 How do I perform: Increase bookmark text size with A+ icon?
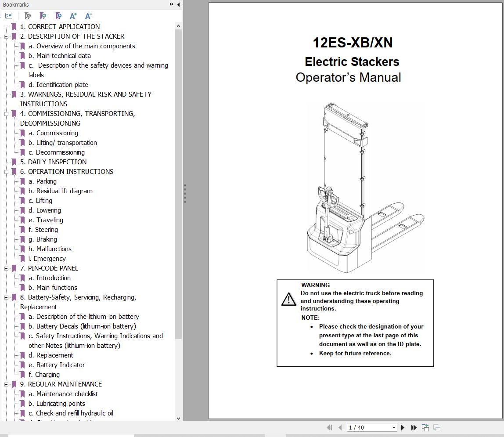73,16
